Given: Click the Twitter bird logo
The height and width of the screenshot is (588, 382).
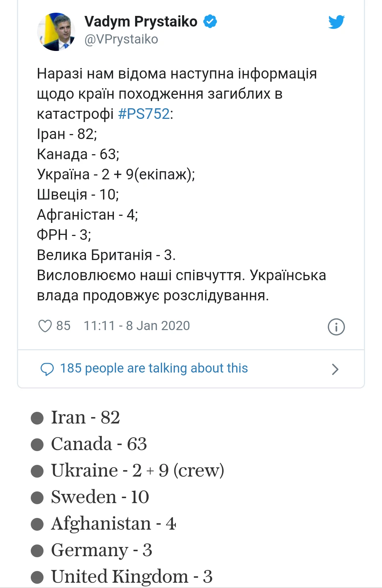Looking at the screenshot, I should click(336, 22).
